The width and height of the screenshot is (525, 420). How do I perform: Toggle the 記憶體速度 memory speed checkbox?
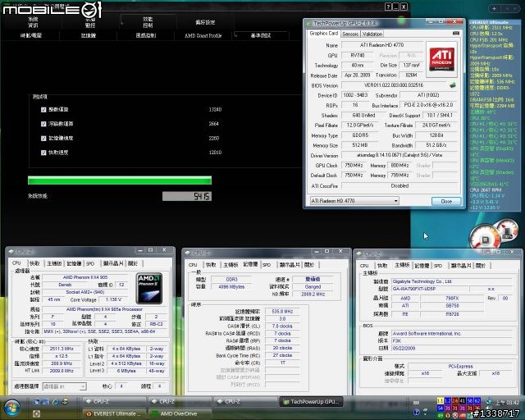pos(43,139)
